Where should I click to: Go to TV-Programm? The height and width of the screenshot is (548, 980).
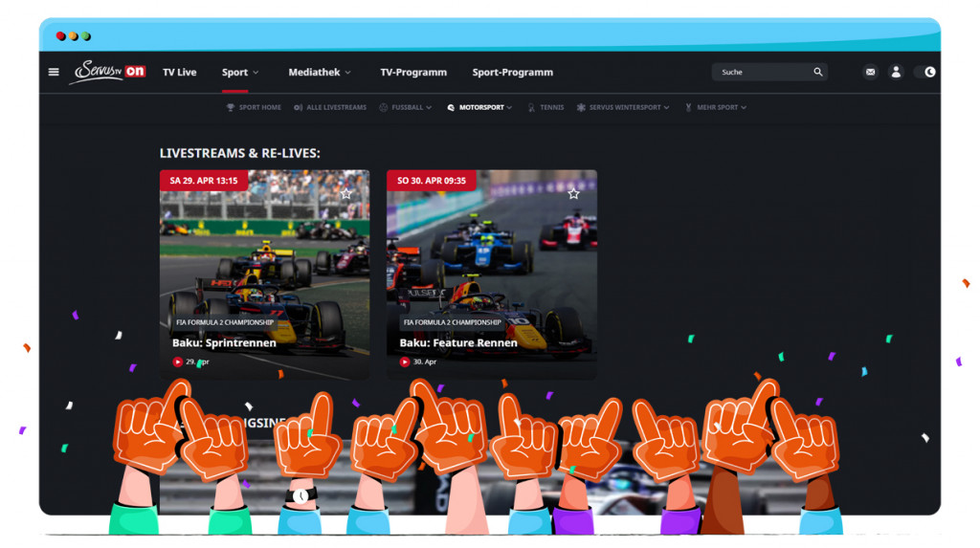(413, 73)
